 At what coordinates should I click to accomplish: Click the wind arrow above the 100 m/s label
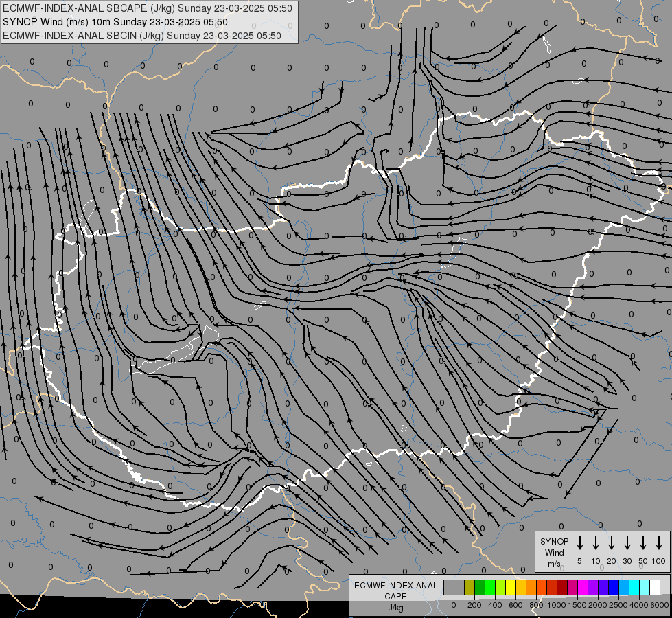(x=659, y=542)
